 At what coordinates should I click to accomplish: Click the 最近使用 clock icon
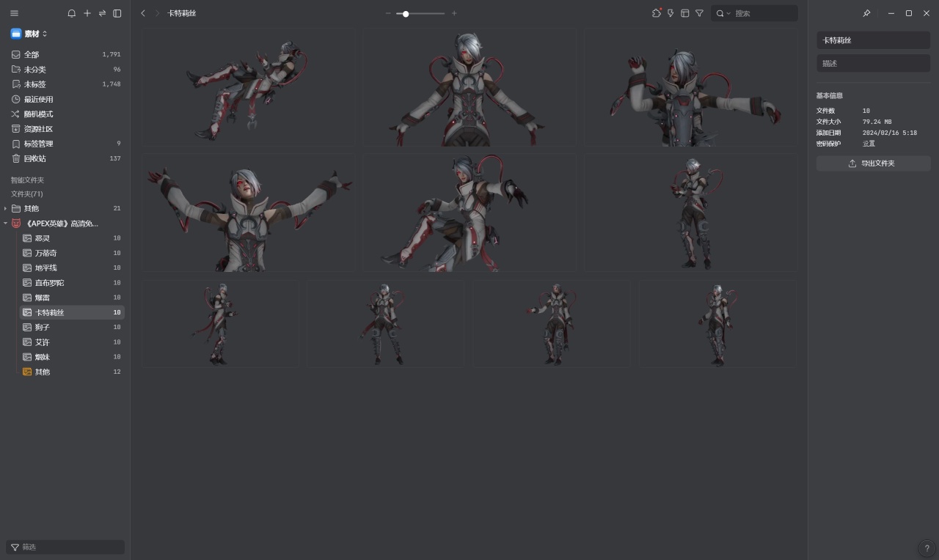coord(16,99)
